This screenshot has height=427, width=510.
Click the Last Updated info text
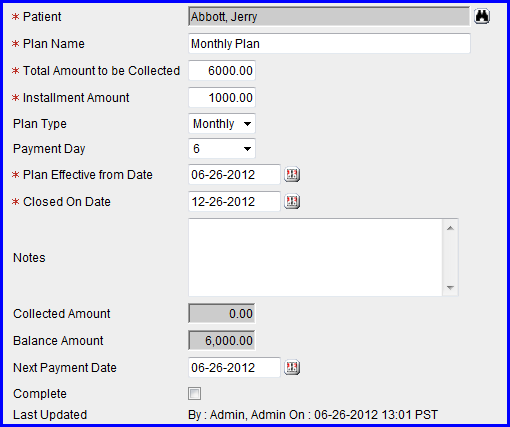[x=313, y=415]
